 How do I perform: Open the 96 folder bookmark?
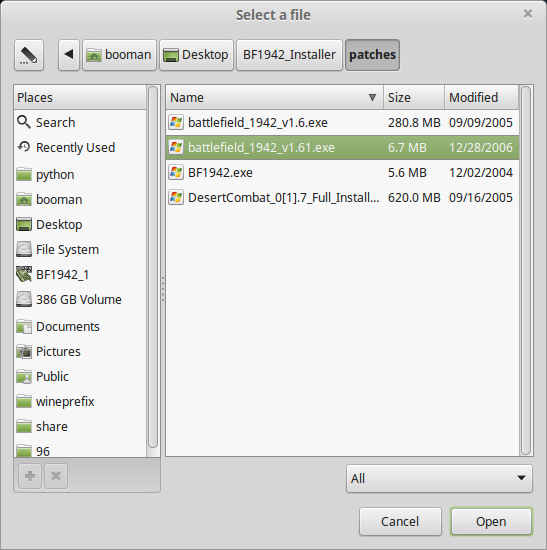click(x=80, y=450)
